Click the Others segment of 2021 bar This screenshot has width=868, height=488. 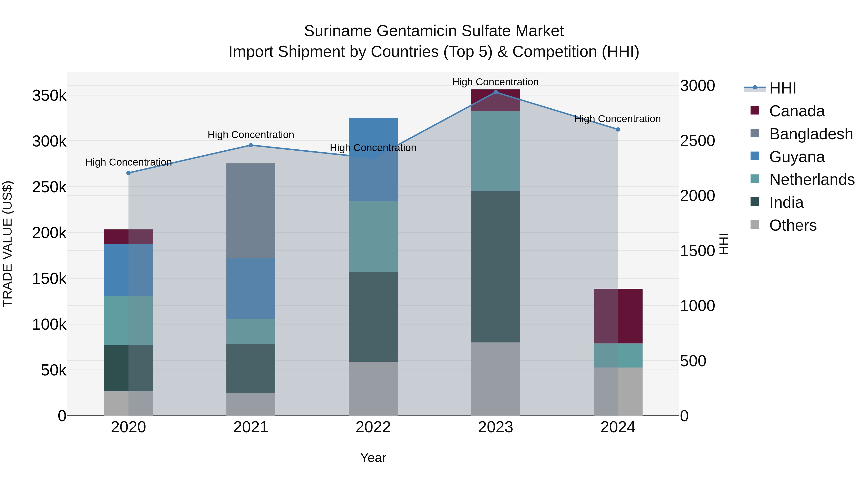click(x=251, y=404)
